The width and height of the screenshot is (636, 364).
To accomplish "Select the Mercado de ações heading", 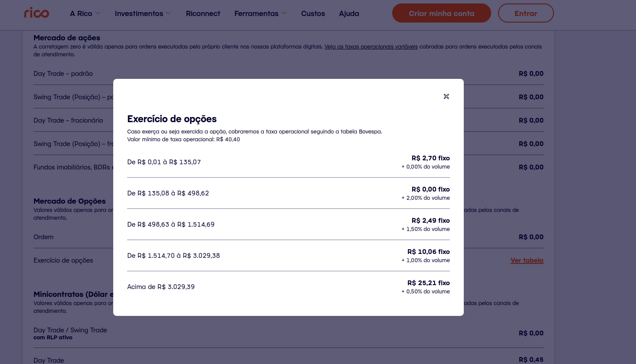I will click(67, 38).
